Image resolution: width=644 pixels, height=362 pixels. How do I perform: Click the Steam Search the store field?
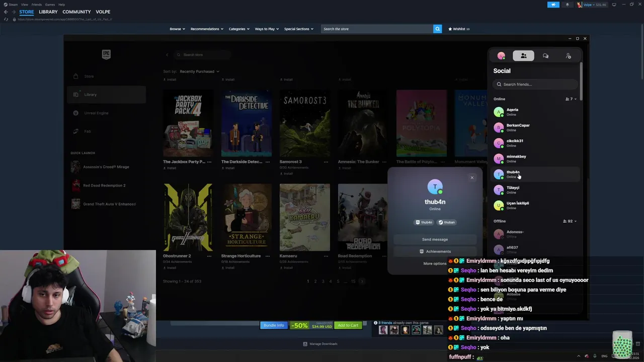coord(377,29)
